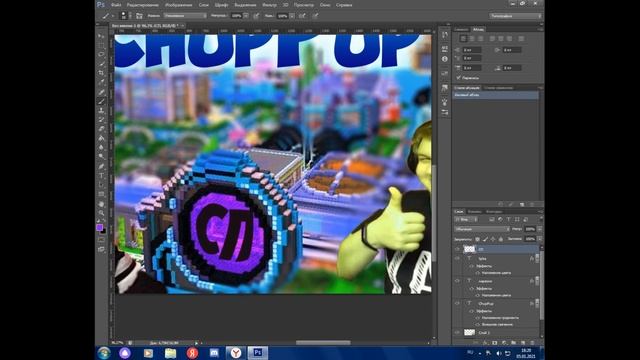
Task: Click canvas horizontal scrollbar
Action: (x=323, y=342)
